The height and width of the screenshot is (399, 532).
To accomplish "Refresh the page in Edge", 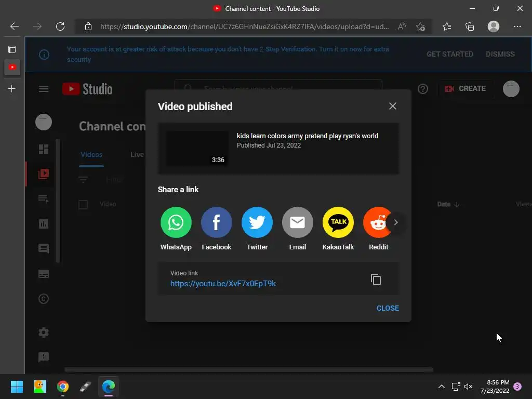I will point(60,26).
